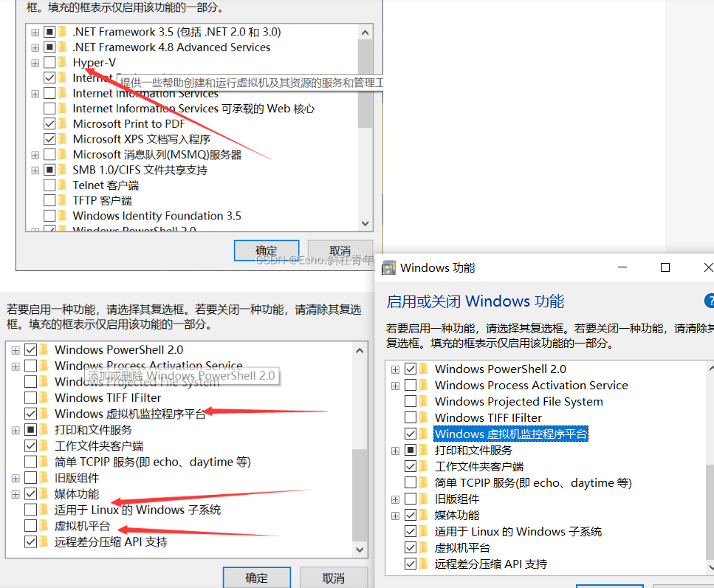Screen dimensions: 714x588
Task: Enable the Hyper-V checkbox
Action: [49, 62]
